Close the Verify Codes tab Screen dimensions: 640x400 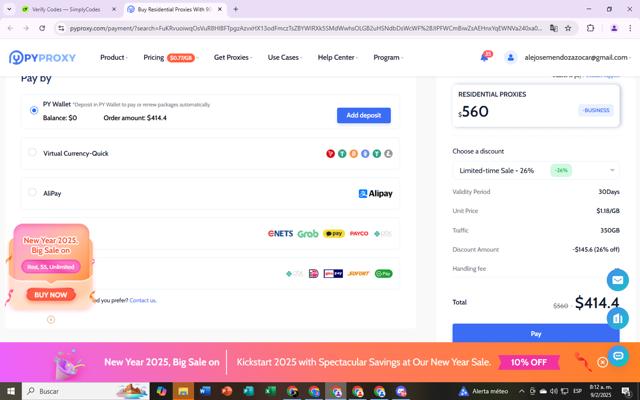coord(114,9)
